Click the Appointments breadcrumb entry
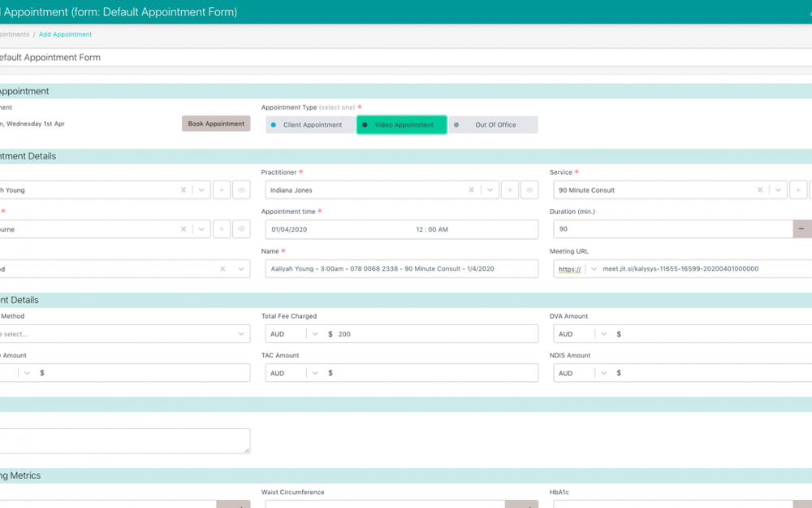This screenshot has width=812, height=508. tap(14, 34)
